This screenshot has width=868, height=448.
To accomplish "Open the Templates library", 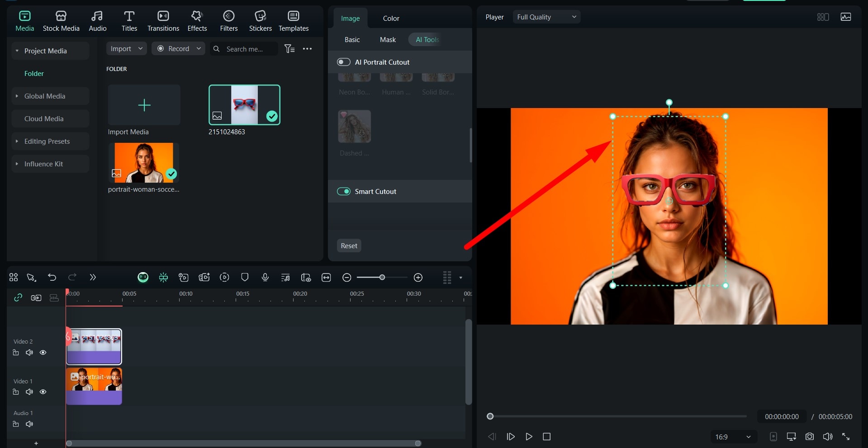I will click(x=294, y=21).
